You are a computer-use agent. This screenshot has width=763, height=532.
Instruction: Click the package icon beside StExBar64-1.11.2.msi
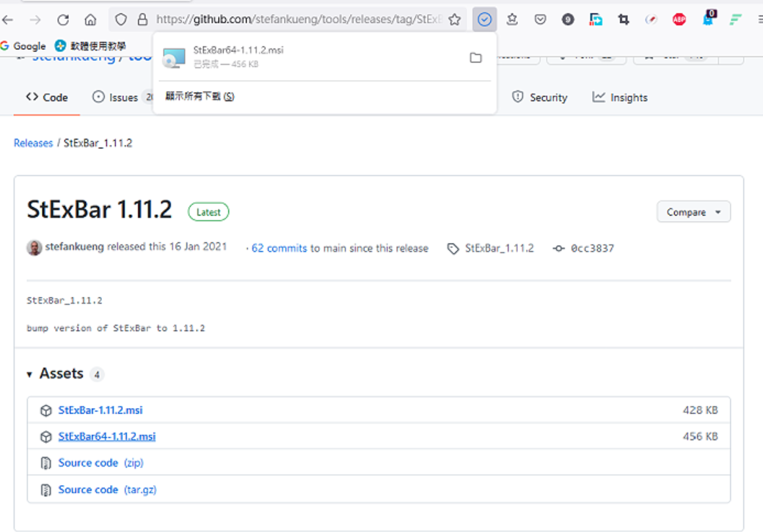coord(45,437)
